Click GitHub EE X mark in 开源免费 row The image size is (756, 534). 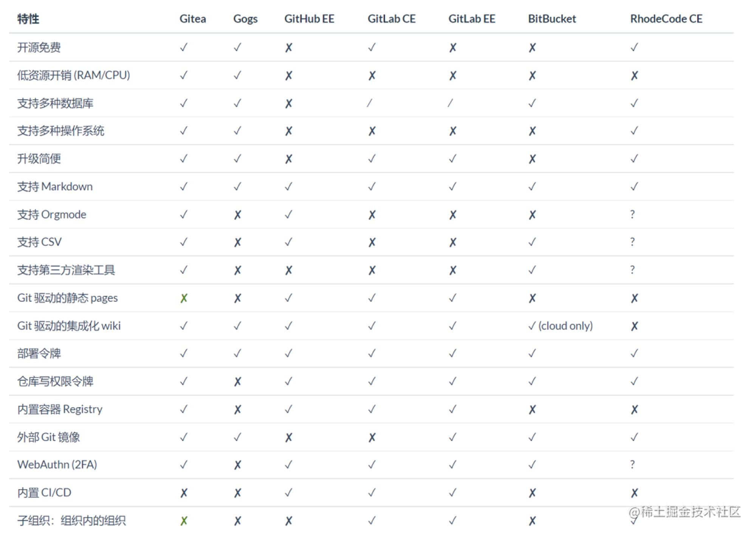(288, 48)
